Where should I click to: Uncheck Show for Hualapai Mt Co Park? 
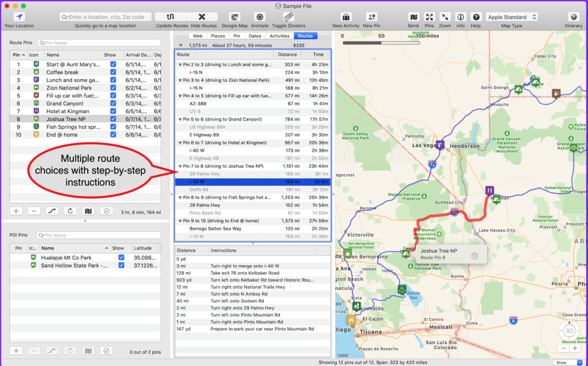(121, 257)
